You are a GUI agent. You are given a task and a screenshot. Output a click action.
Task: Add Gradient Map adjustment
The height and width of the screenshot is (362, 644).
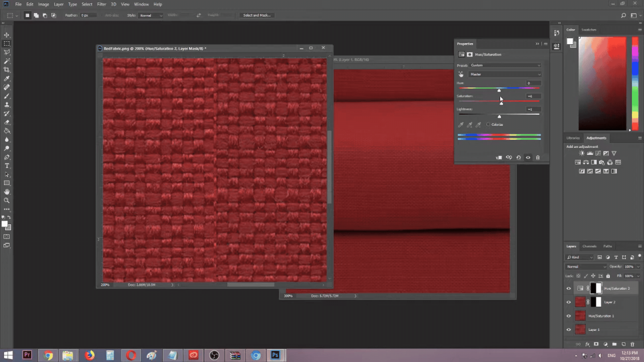pyautogui.click(x=614, y=171)
